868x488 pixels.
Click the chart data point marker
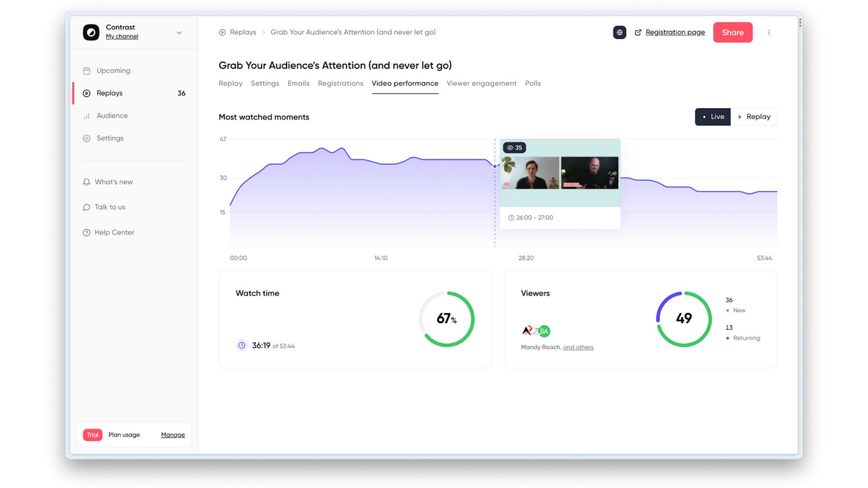click(x=495, y=166)
